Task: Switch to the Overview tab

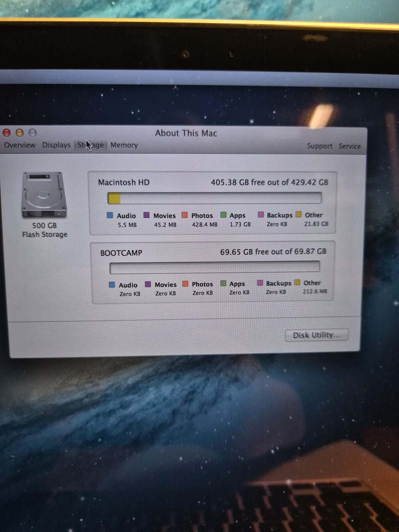Action: (20, 145)
